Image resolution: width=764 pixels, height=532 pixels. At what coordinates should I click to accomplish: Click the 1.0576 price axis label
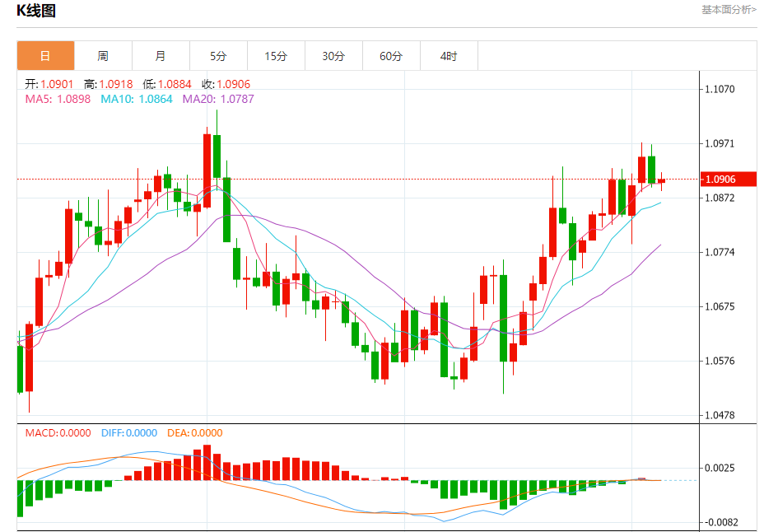(720, 361)
